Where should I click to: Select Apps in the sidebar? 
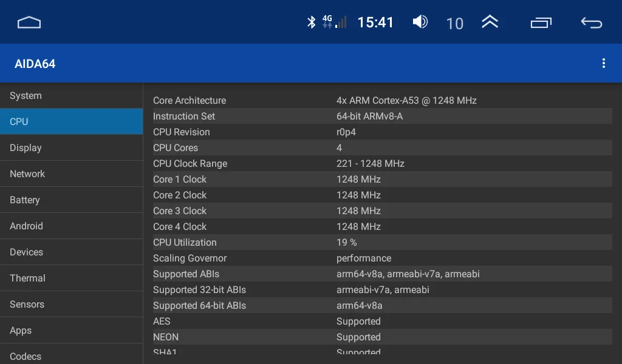(71, 330)
